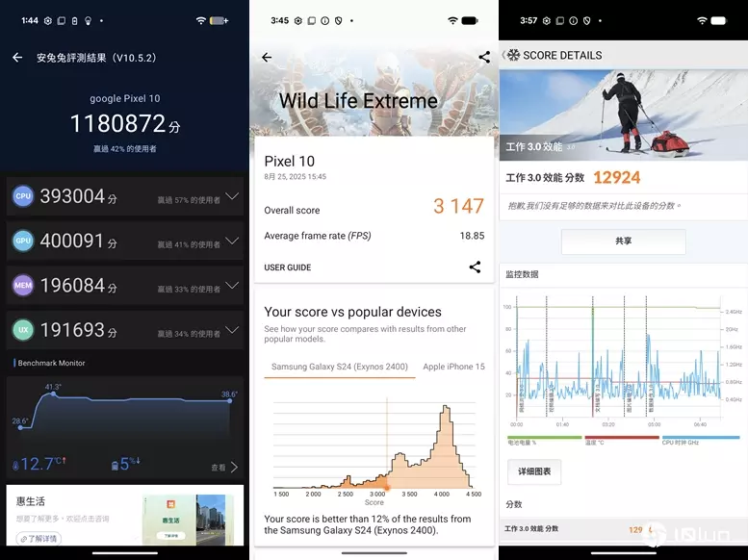Tap the Benchmark Monitor heading
748x560 pixels.
pos(51,363)
